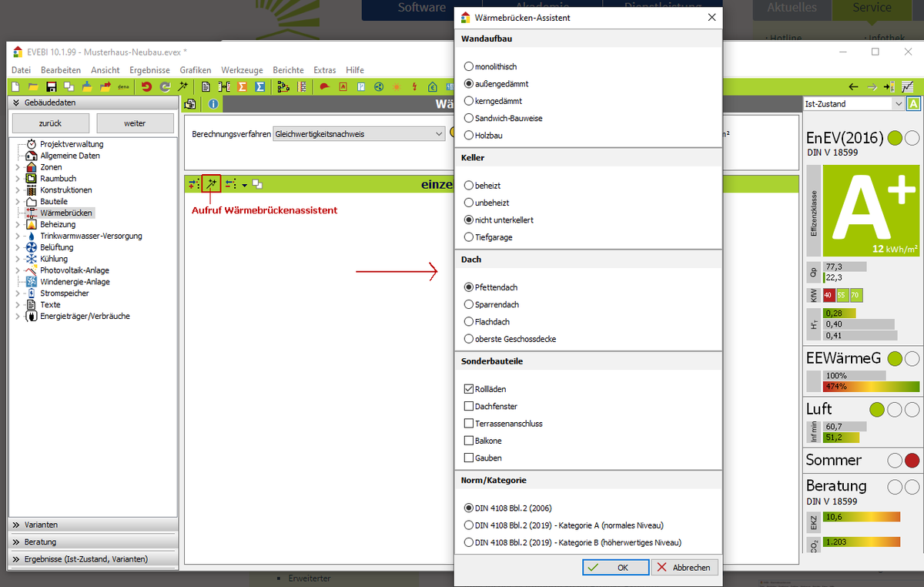Click the dena export icon
Screen dimensions: 924x587
coord(123,86)
